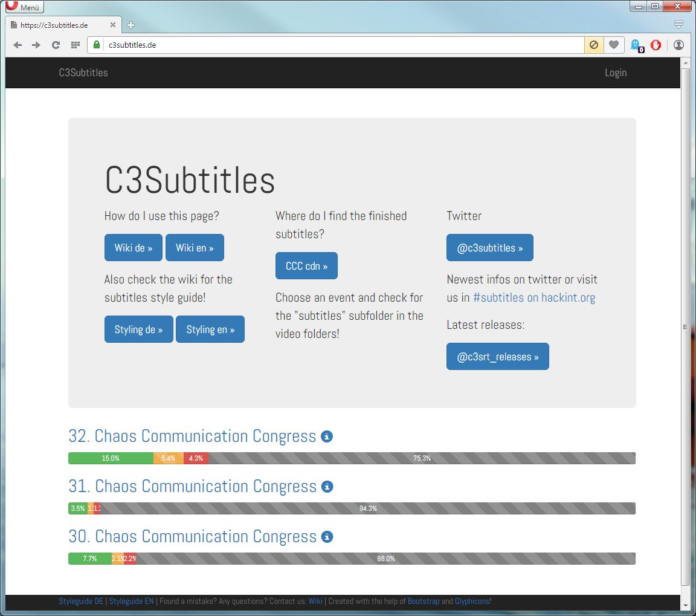
Task: Go back to previous page
Action: coord(18,45)
